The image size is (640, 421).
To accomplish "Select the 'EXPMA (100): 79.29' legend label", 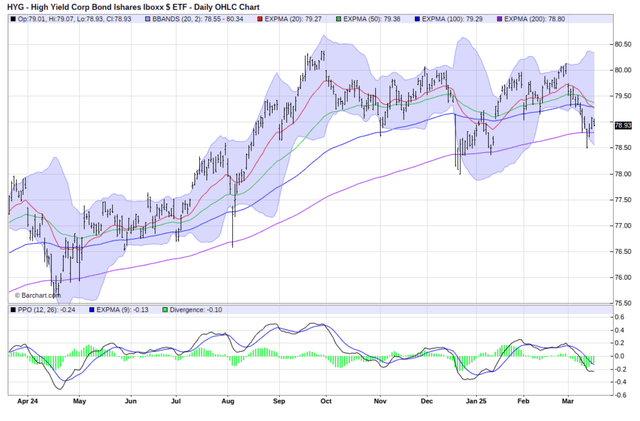I will (452, 19).
